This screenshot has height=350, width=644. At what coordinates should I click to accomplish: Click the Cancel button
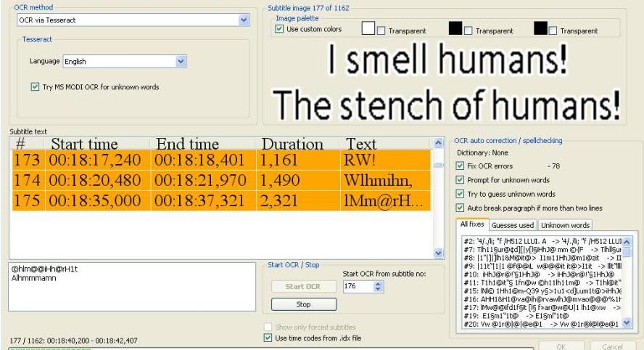coord(612,346)
